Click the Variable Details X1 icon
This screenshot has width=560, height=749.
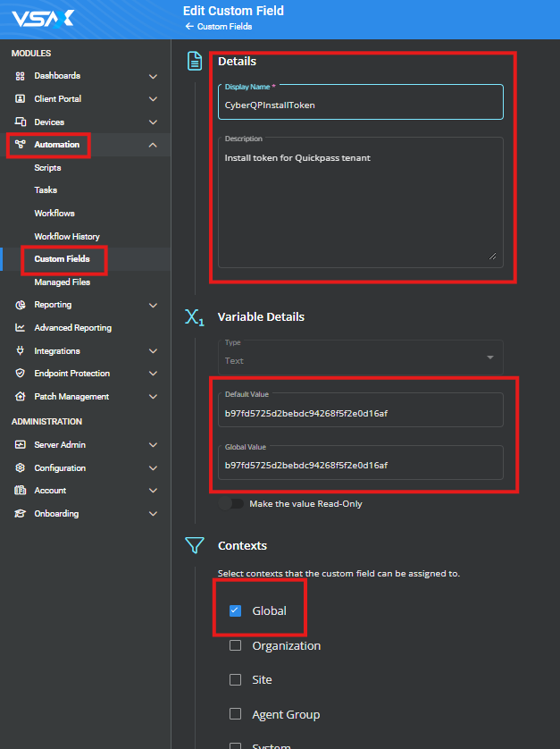(194, 317)
